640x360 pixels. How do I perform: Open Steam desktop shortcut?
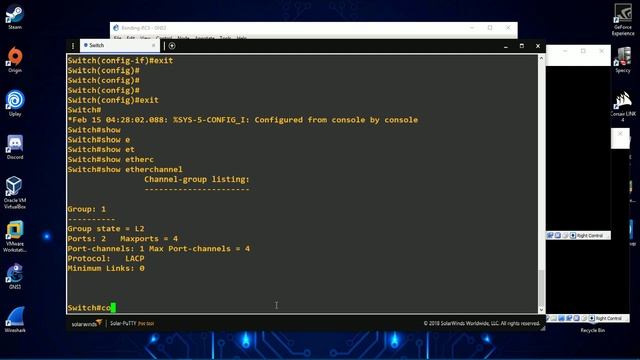point(15,16)
